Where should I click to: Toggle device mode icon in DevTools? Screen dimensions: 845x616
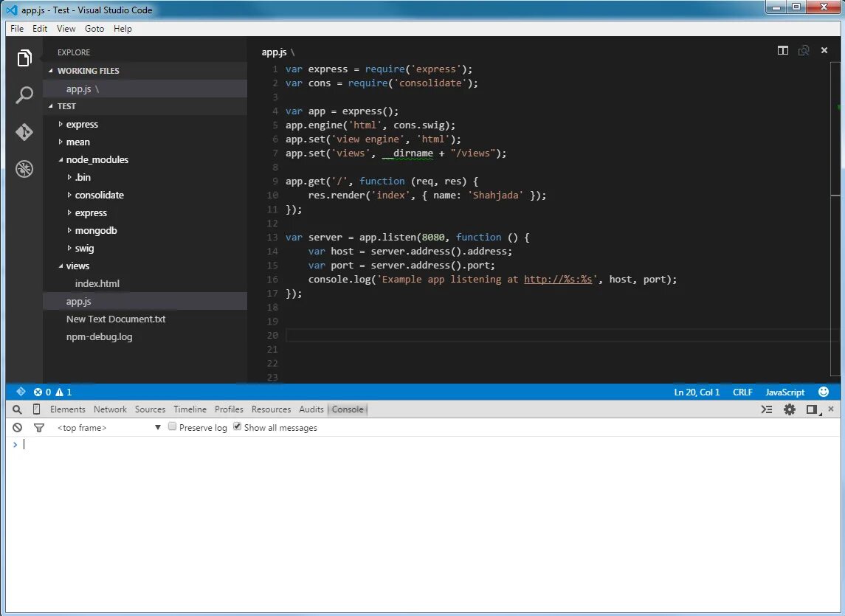[36, 409]
